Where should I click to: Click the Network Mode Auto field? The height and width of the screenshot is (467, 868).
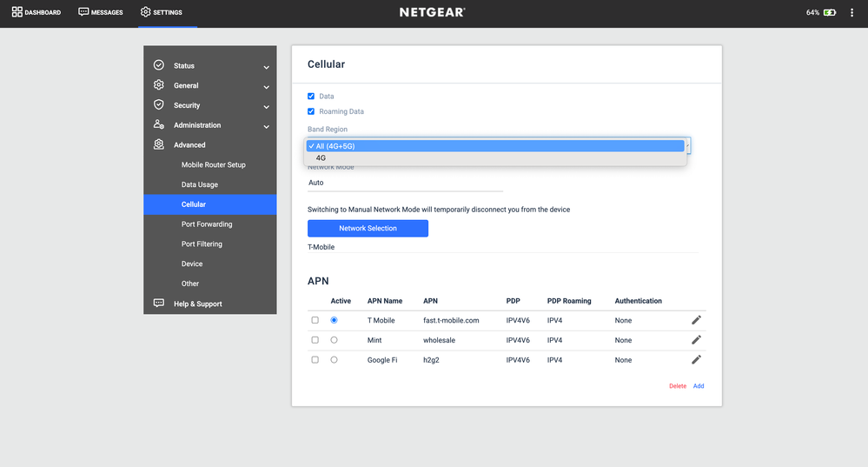click(405, 183)
